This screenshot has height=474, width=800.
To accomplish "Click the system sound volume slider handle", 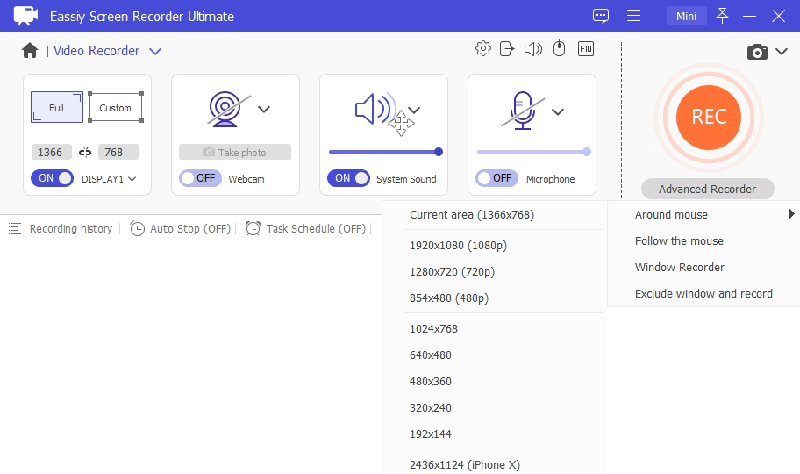I will tap(438, 152).
